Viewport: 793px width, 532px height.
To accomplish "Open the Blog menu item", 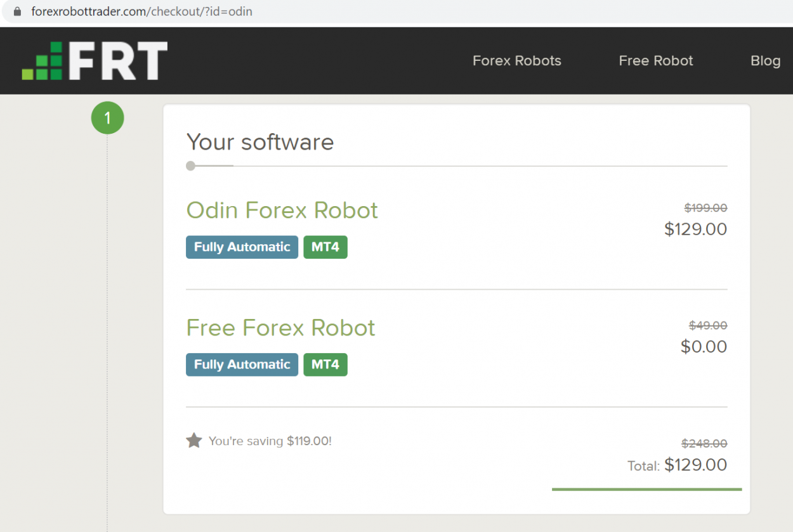I will [x=766, y=61].
